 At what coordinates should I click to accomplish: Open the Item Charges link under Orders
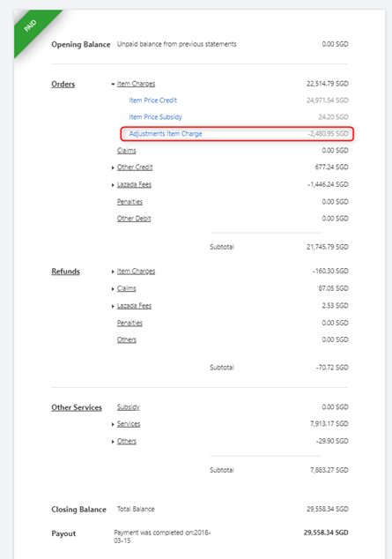(136, 84)
